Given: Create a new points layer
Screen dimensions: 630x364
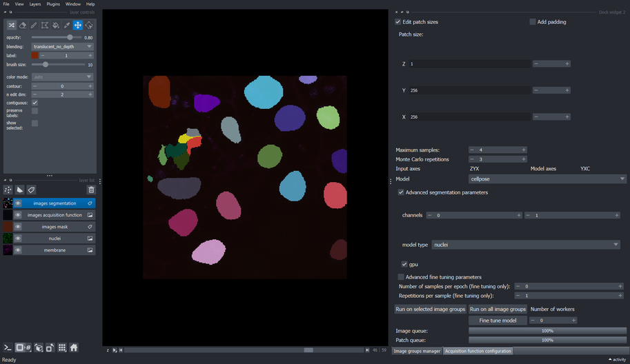Looking at the screenshot, I should (x=8, y=190).
